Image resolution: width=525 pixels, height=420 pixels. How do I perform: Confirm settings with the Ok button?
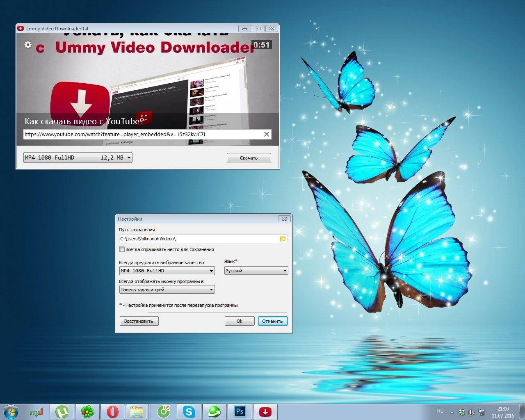click(x=240, y=321)
